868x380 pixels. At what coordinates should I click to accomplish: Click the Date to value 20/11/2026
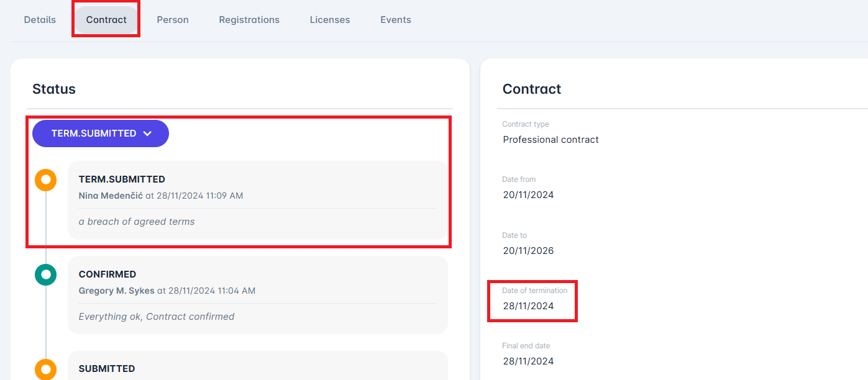(x=528, y=251)
